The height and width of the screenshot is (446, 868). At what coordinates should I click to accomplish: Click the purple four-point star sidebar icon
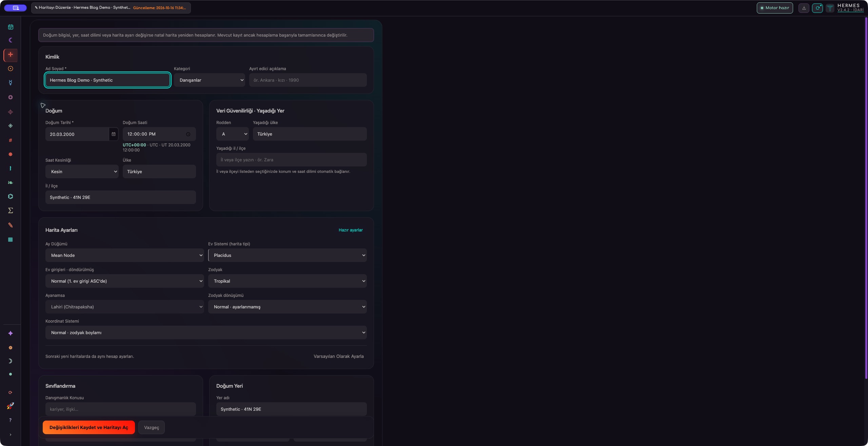(11, 333)
